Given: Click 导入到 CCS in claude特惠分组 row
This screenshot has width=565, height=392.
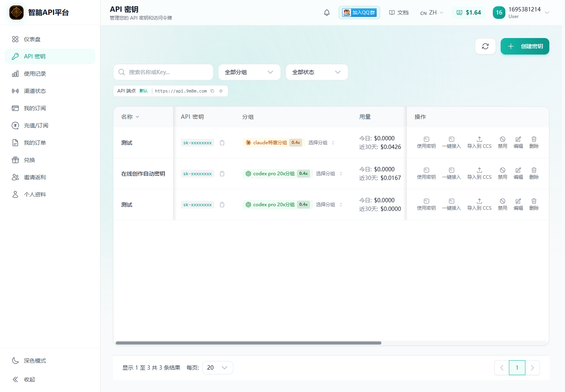Looking at the screenshot, I should click(x=479, y=143).
